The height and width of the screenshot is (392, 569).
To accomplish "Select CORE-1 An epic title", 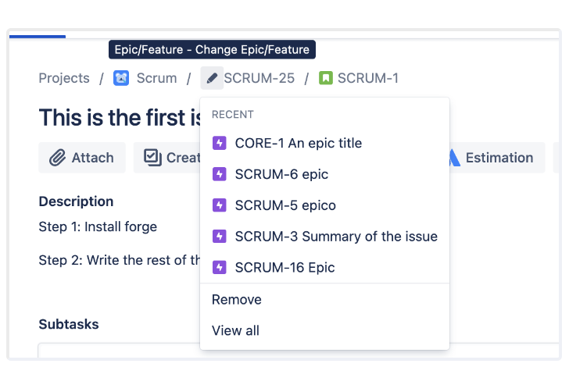I will tap(325, 143).
